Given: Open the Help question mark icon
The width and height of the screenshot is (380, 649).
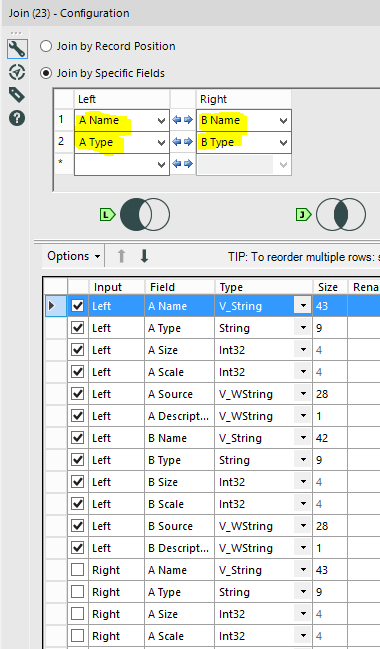Looking at the screenshot, I should pos(17,118).
